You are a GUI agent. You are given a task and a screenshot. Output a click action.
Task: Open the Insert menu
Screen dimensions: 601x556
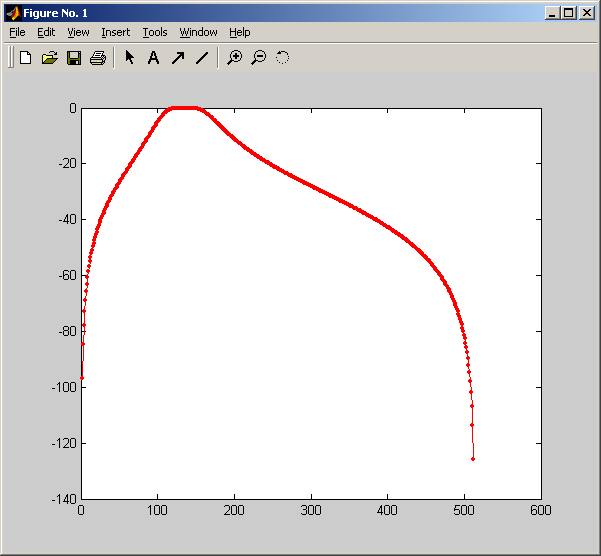115,32
